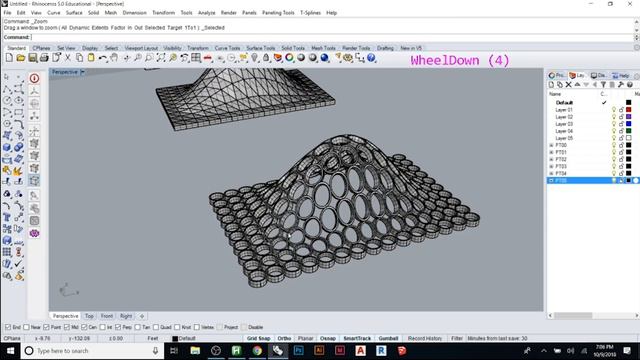Switch to the Mesh Tools toolbar tab
Screen dimensions: 640x360
(323, 48)
